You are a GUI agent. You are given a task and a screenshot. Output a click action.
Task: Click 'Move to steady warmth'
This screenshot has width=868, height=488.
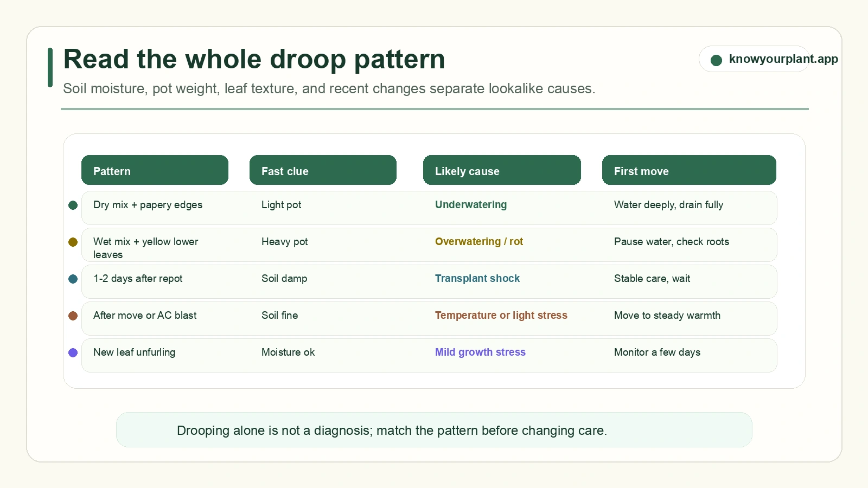point(667,316)
